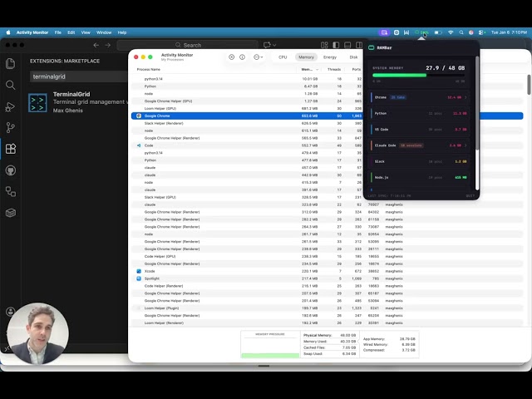Image resolution: width=532 pixels, height=399 pixels.
Task: Click VS Code row in RAMBar
Action: point(420,130)
